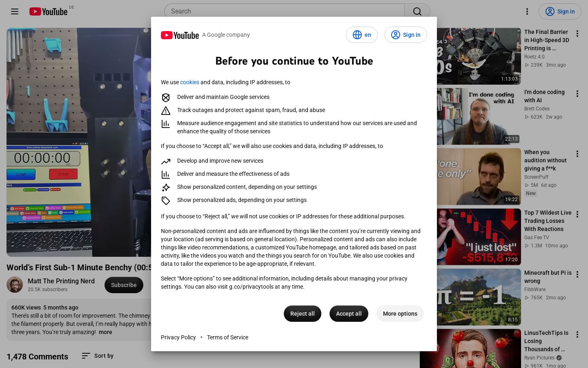
Task: Click the New badge on ScreenPuff video
Action: pos(531,193)
